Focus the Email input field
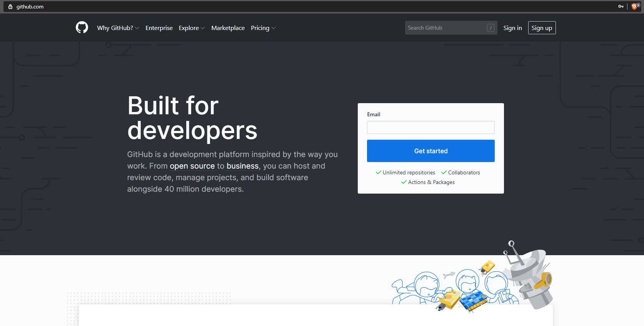This screenshot has width=644, height=326. click(430, 127)
